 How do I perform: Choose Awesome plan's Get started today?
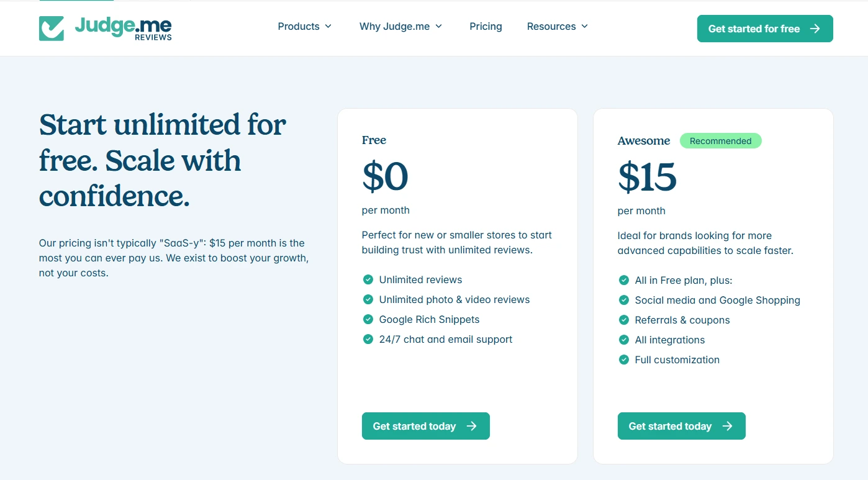click(682, 426)
